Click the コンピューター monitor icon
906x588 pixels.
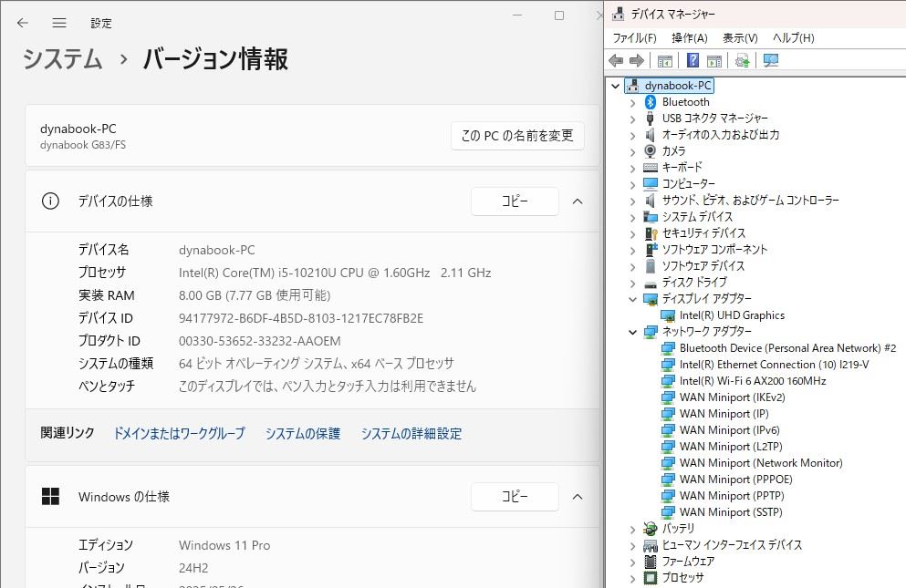[x=651, y=183]
